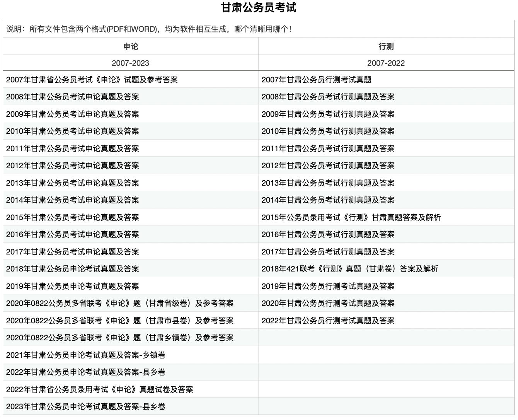Screen dimensions: 518x420
Task: Open 2018年甘肃公务员申论考试真题及答案
Action: point(73,269)
